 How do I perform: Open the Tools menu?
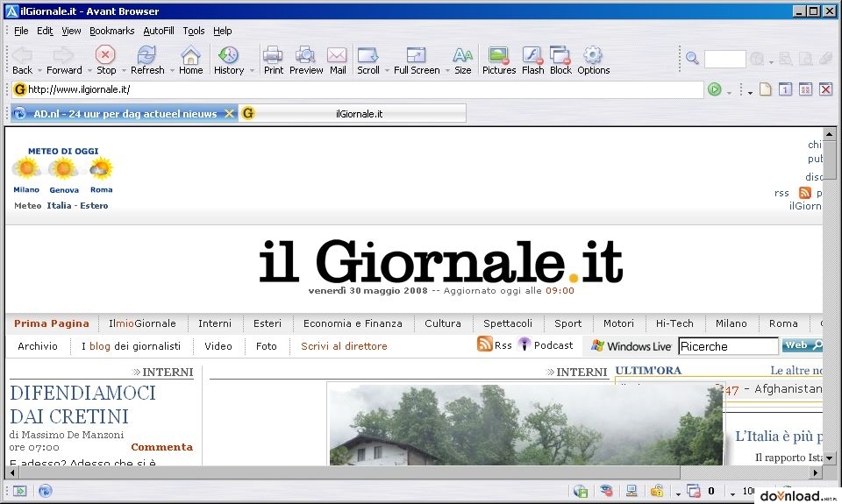tap(193, 31)
